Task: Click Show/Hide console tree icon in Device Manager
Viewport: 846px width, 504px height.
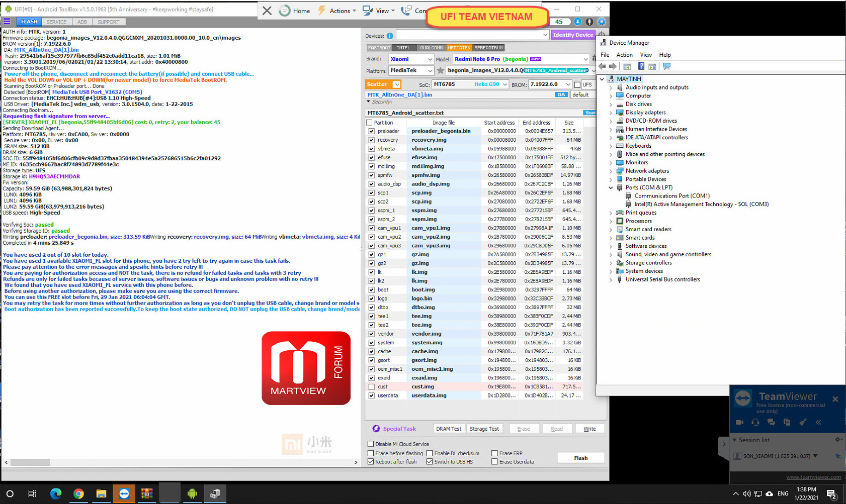Action: pos(627,66)
